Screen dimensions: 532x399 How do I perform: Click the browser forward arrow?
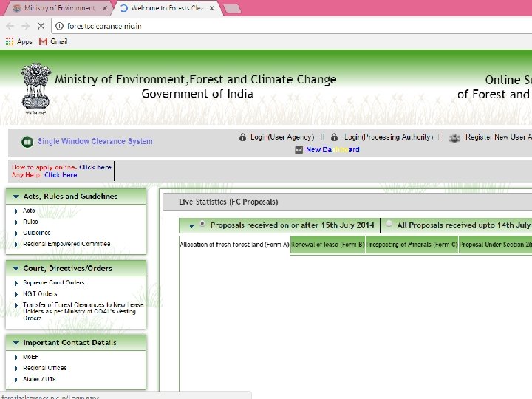pos(25,26)
